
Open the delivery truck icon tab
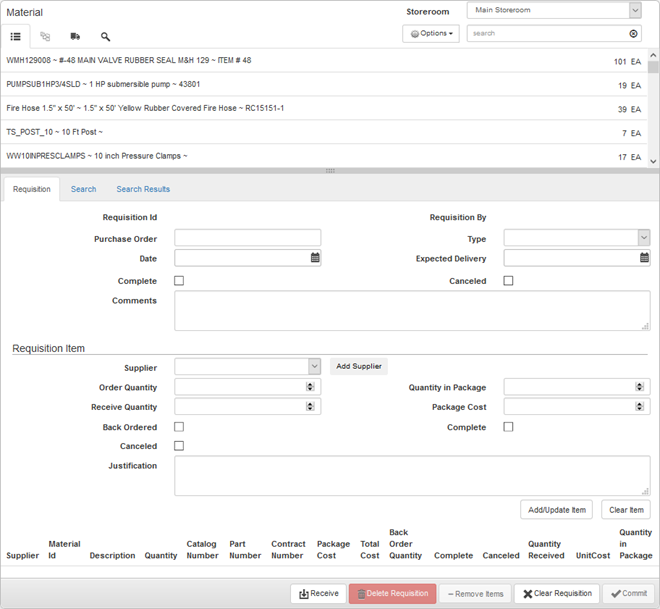[x=75, y=36]
